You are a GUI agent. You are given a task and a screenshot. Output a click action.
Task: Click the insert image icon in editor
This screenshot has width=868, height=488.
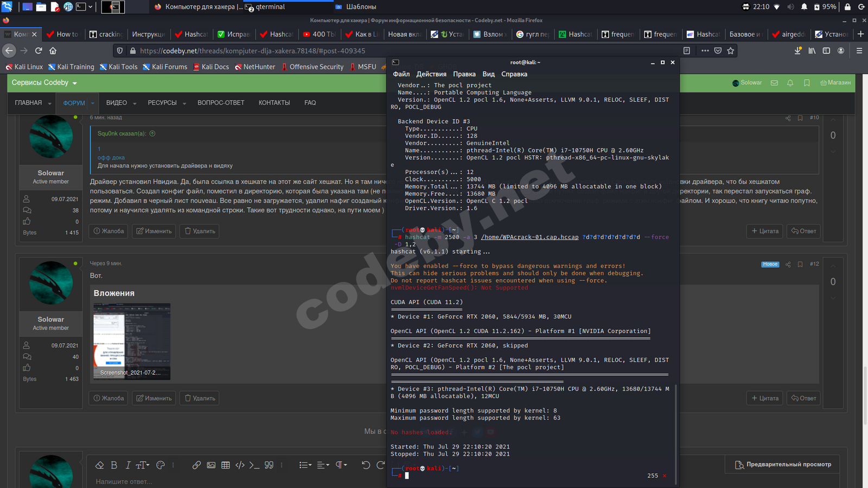[211, 465]
